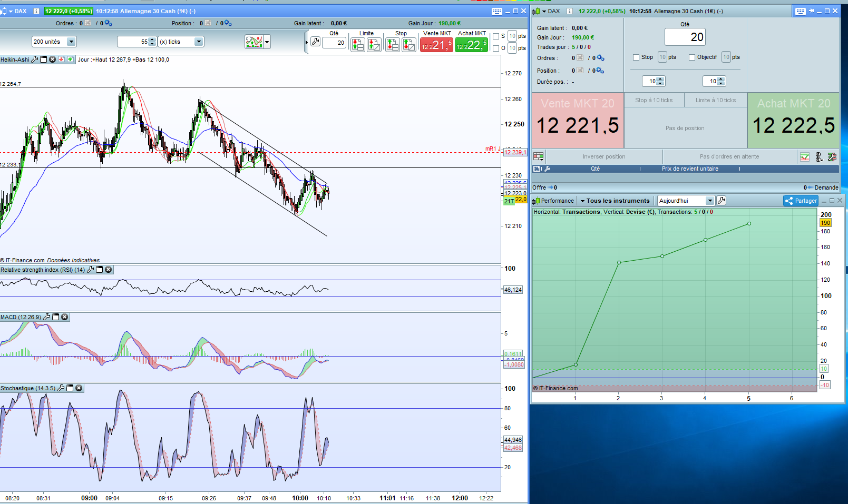848x504 pixels.
Task: Remove the RSI indicator panel
Action: (109, 270)
